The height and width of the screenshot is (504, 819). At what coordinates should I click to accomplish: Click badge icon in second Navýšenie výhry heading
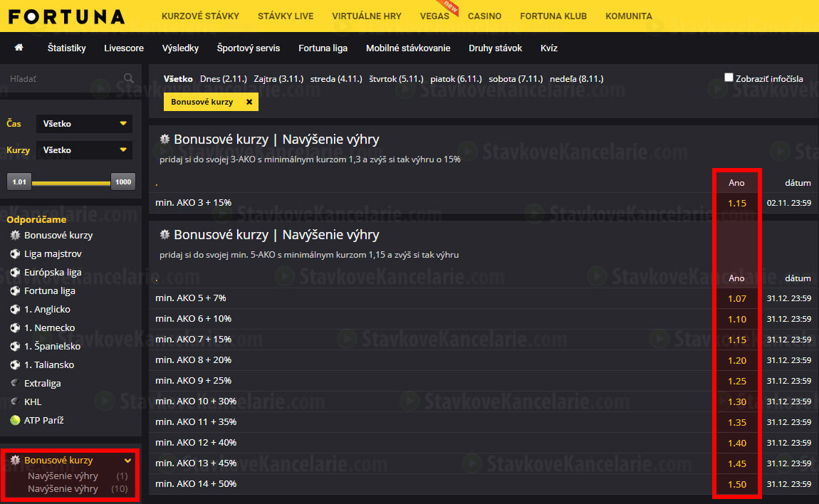(x=165, y=234)
